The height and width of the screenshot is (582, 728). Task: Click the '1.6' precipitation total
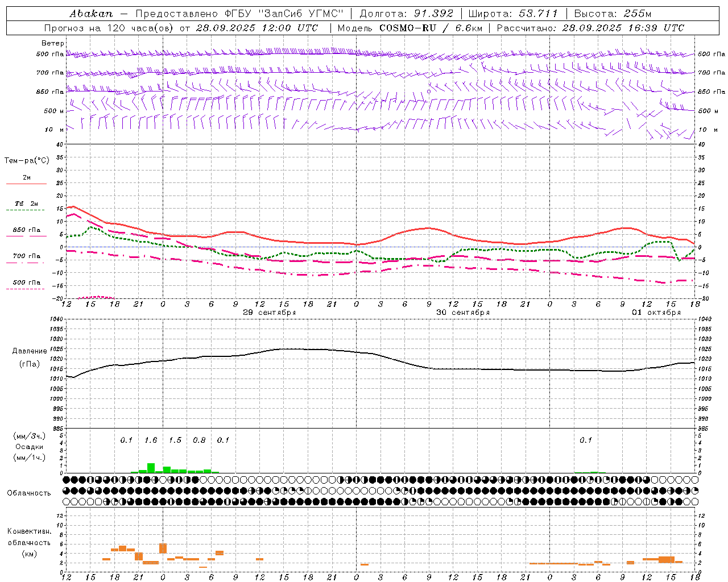151,440
